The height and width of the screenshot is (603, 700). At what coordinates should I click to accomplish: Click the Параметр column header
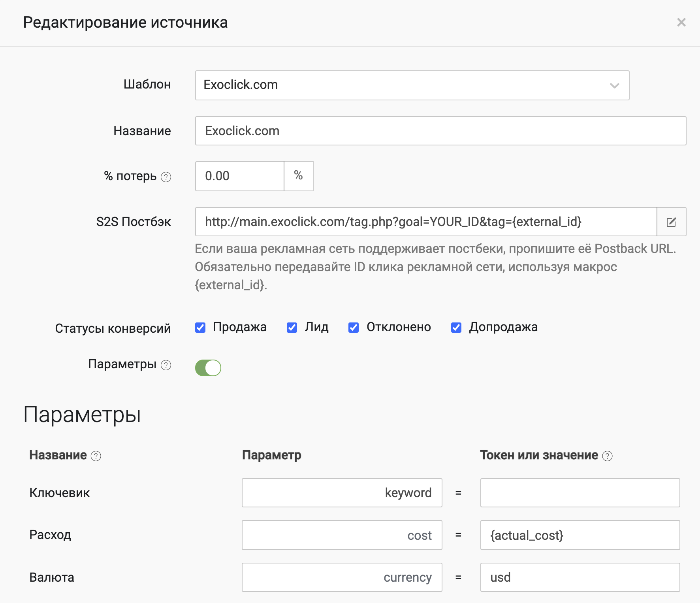[x=272, y=455]
